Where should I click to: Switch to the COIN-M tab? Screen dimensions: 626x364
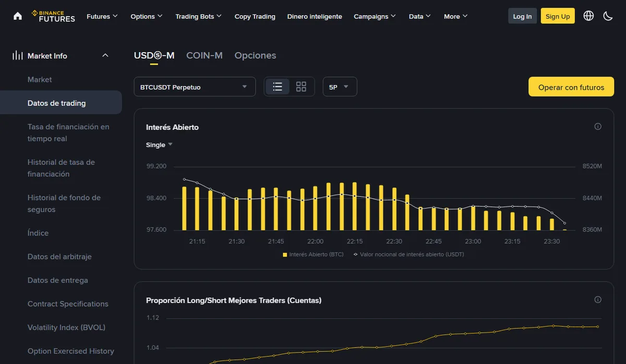coord(204,55)
